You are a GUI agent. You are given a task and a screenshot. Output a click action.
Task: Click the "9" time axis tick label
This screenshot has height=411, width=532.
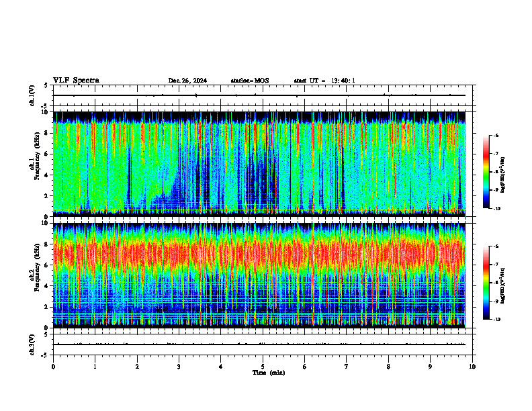430,367
